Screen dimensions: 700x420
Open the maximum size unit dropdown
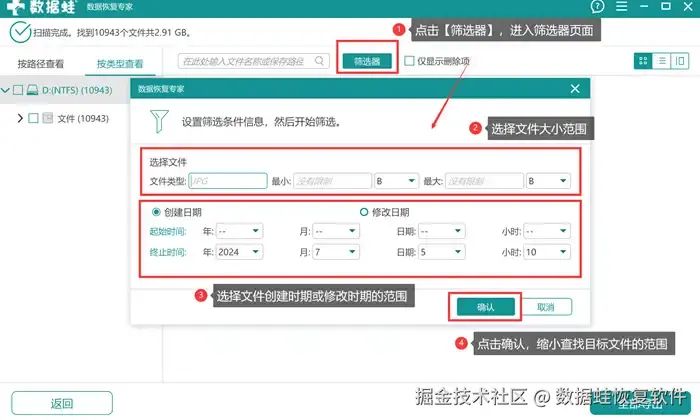click(548, 181)
